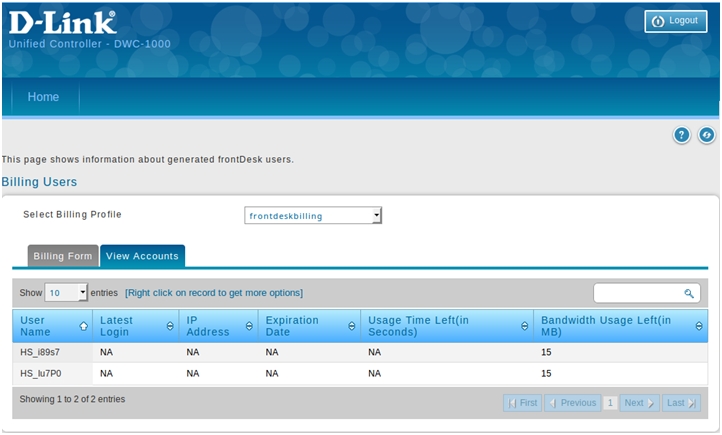Click the search magnifier icon in table

point(689,294)
